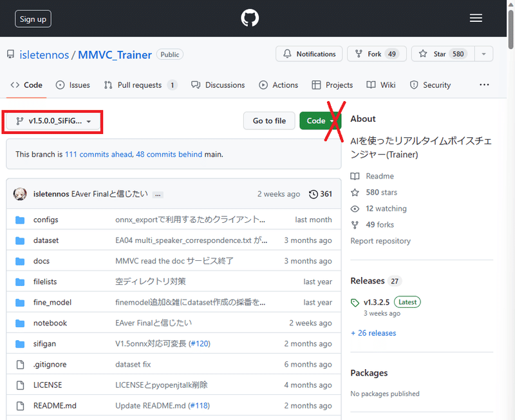Switch to the Pull requests tab
Image resolution: width=515 pixels, height=420 pixels.
pos(140,85)
